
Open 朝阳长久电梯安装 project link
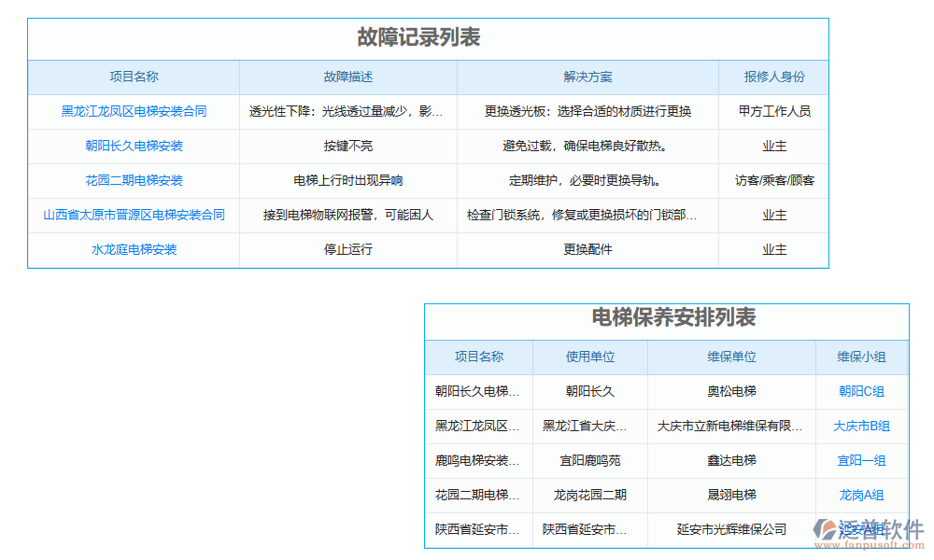point(134,146)
